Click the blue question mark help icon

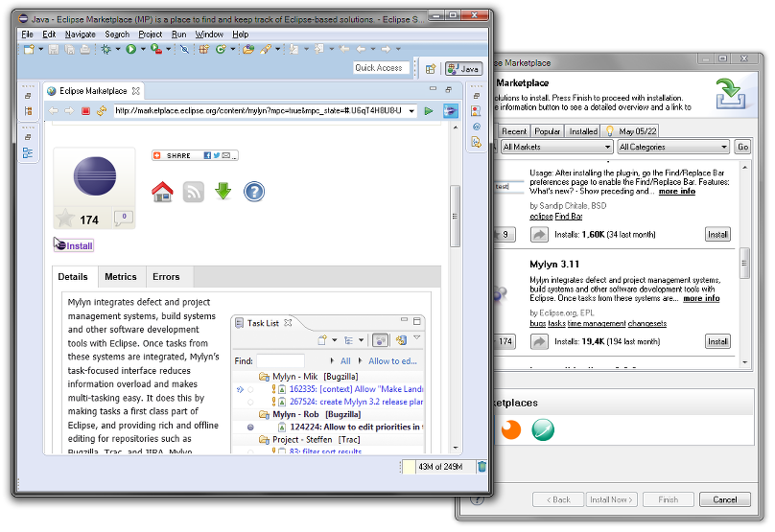(254, 191)
